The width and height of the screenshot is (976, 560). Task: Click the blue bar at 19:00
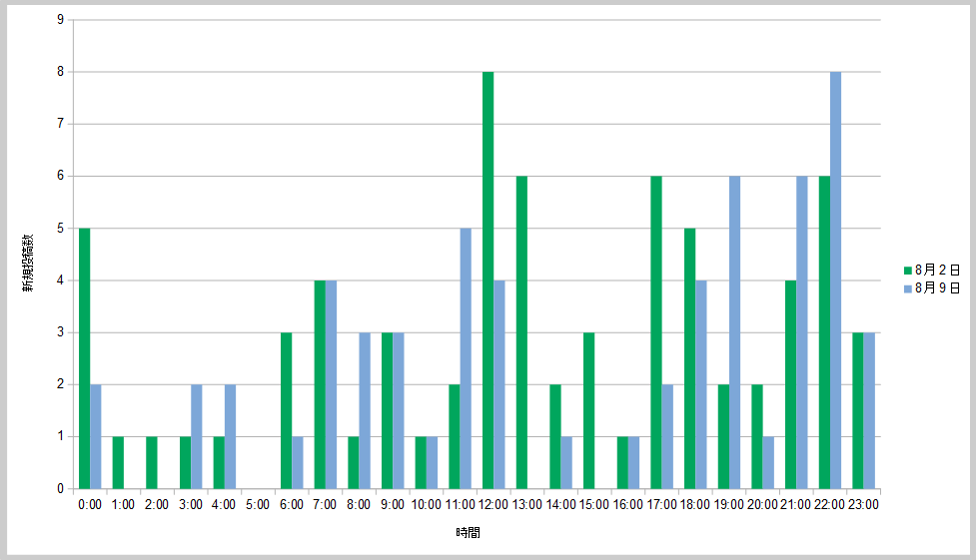(x=734, y=332)
